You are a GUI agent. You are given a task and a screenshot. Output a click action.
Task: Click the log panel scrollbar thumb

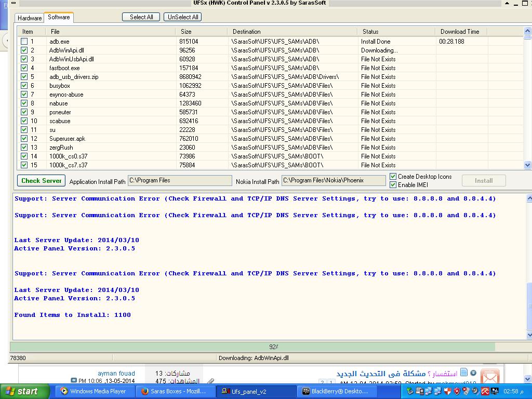[x=529, y=306]
